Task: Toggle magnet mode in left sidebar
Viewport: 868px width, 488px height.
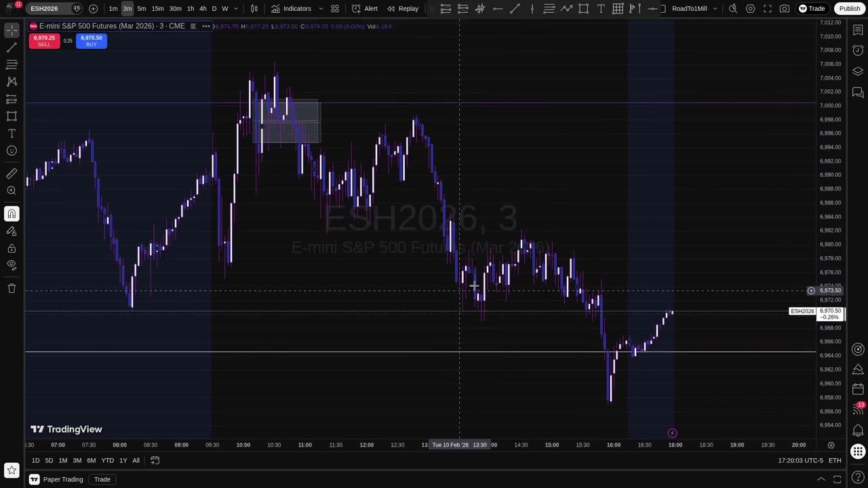Action: [12, 214]
